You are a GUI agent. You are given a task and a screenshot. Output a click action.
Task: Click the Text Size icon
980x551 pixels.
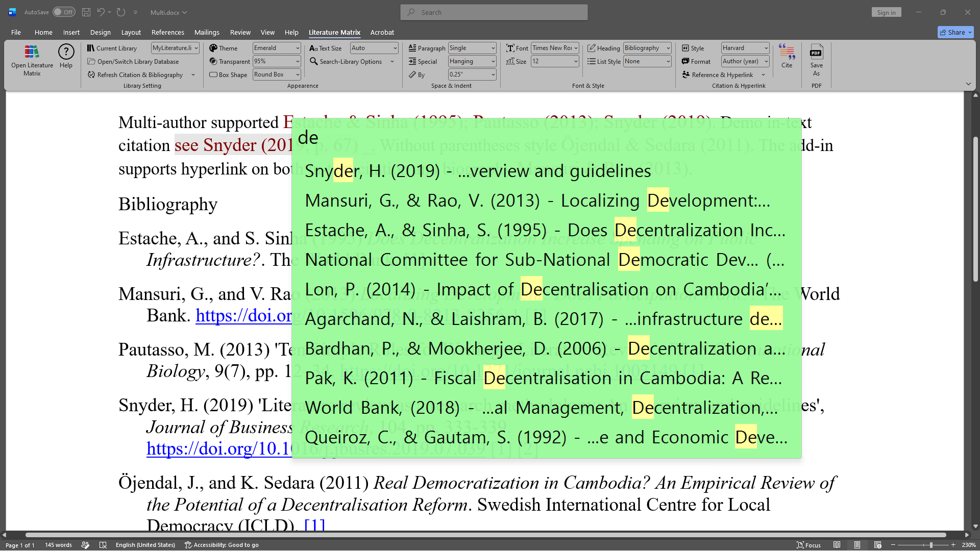pyautogui.click(x=313, y=48)
